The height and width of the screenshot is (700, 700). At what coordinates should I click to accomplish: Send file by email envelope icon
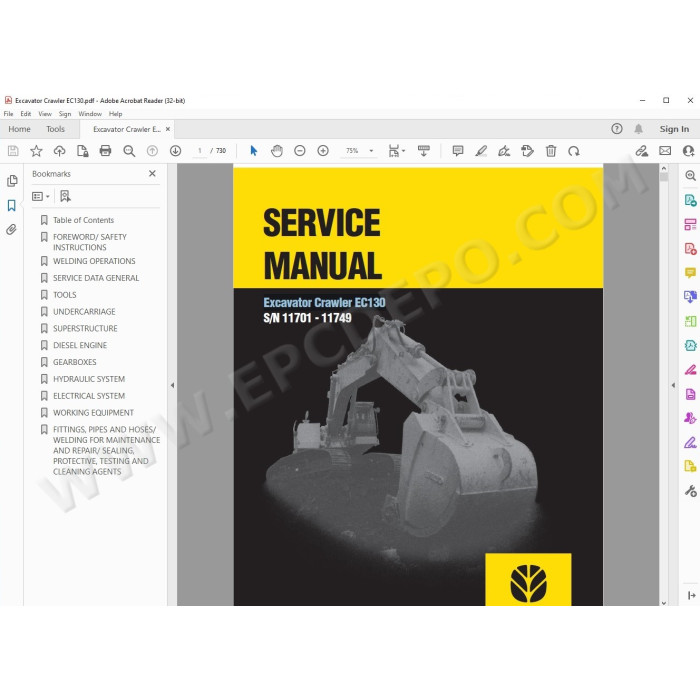pyautogui.click(x=665, y=151)
